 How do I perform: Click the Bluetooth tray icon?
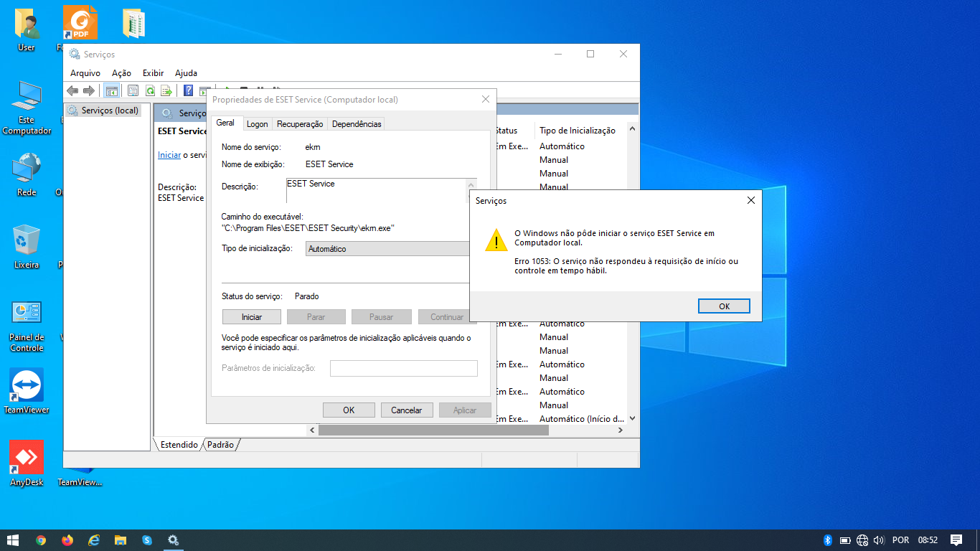[x=827, y=540]
